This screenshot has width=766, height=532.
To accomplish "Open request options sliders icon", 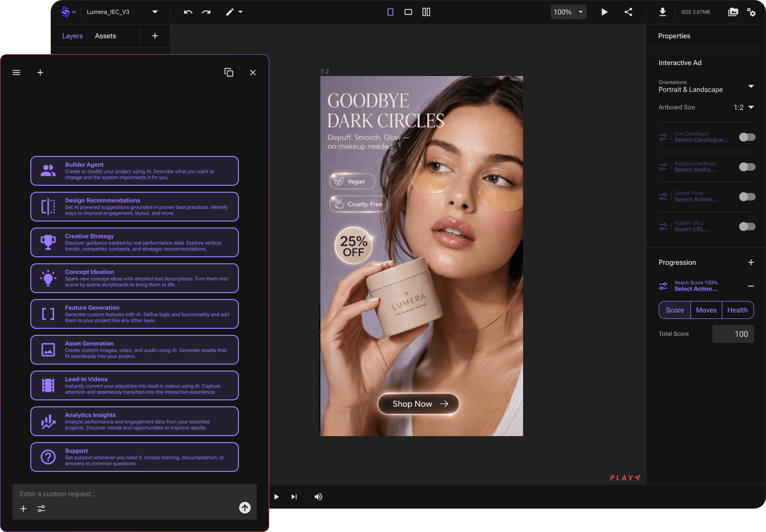I will (x=41, y=509).
